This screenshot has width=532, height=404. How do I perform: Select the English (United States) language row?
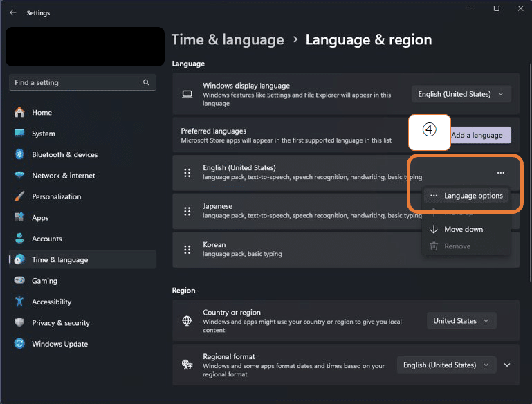pyautogui.click(x=346, y=173)
